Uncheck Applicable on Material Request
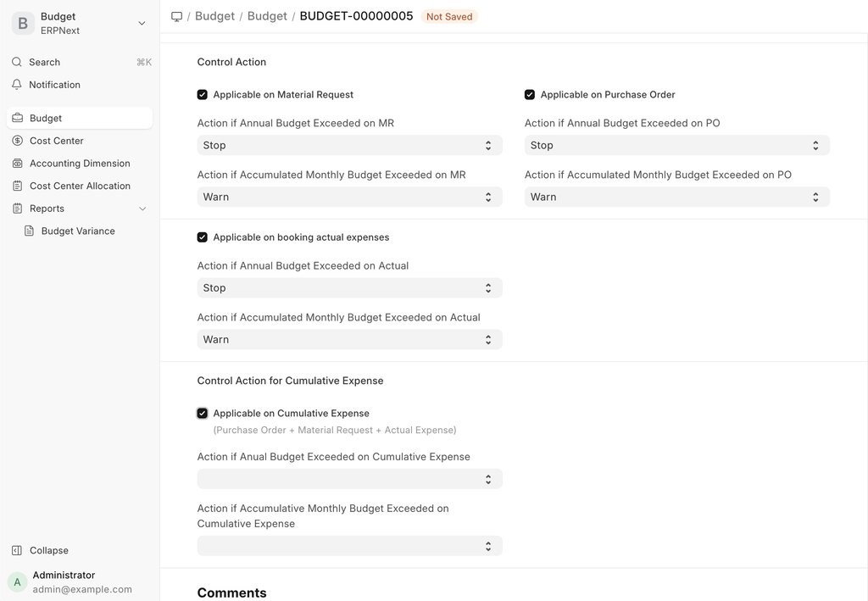Screen dimensions: 868x601 tap(203, 95)
